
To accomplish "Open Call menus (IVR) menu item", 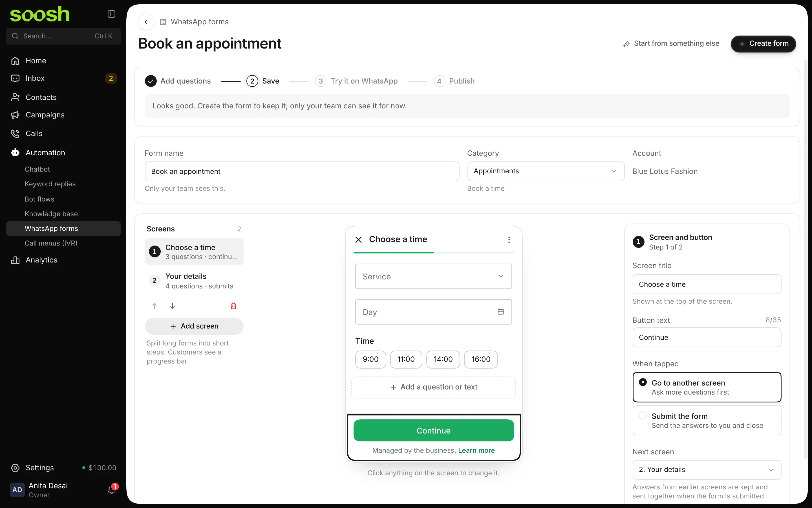I will (63, 243).
